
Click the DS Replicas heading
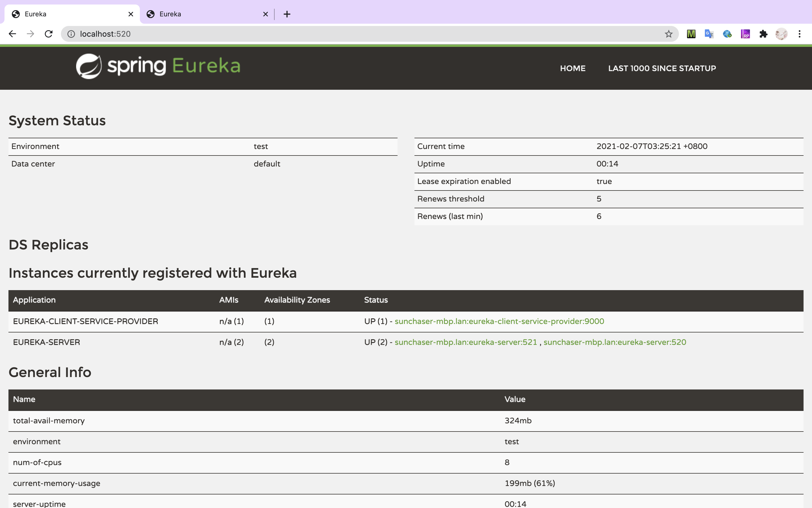(48, 245)
